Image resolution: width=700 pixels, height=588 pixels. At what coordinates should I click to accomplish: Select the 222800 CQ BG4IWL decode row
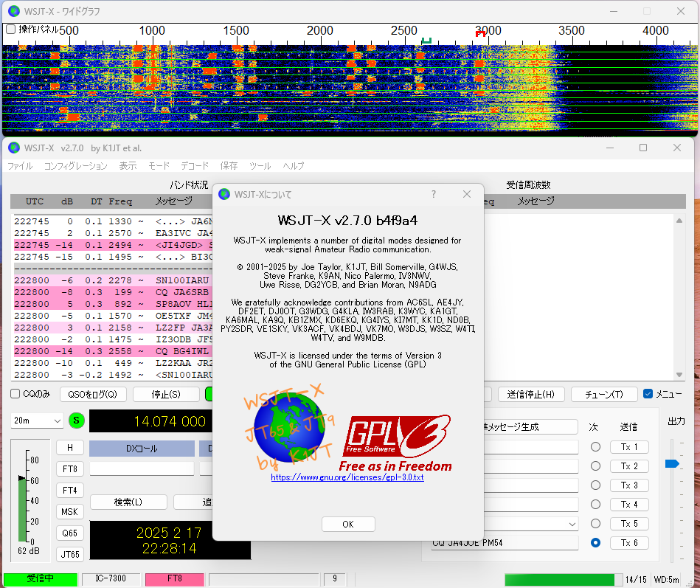click(x=113, y=351)
